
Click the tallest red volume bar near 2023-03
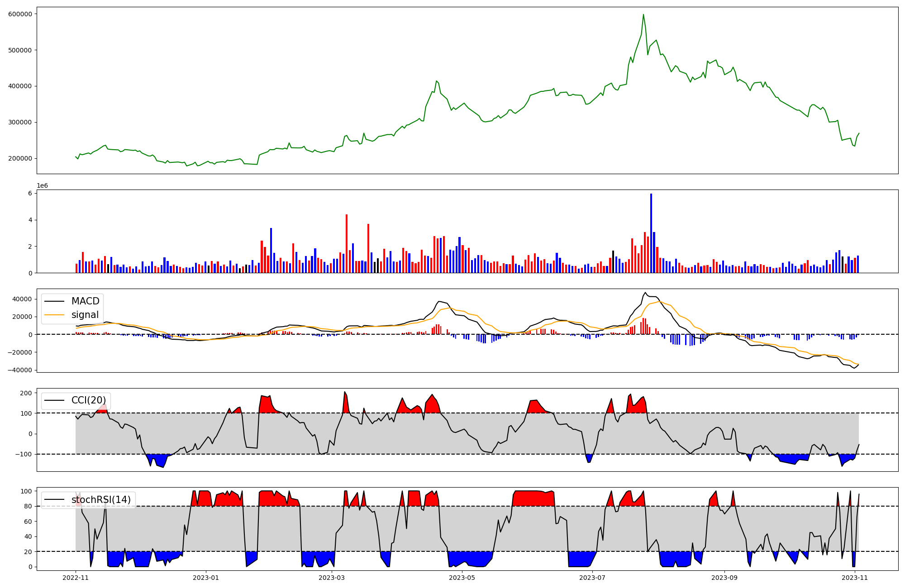tap(347, 243)
